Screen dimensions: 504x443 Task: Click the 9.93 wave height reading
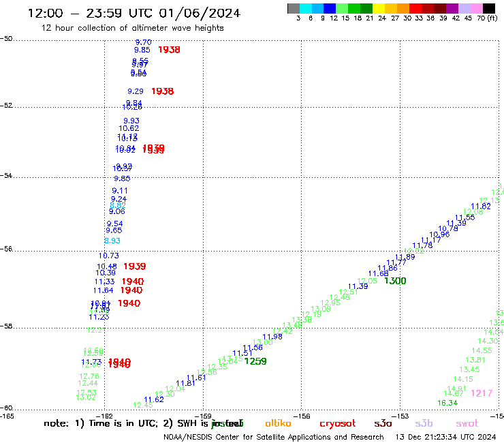[131, 121]
